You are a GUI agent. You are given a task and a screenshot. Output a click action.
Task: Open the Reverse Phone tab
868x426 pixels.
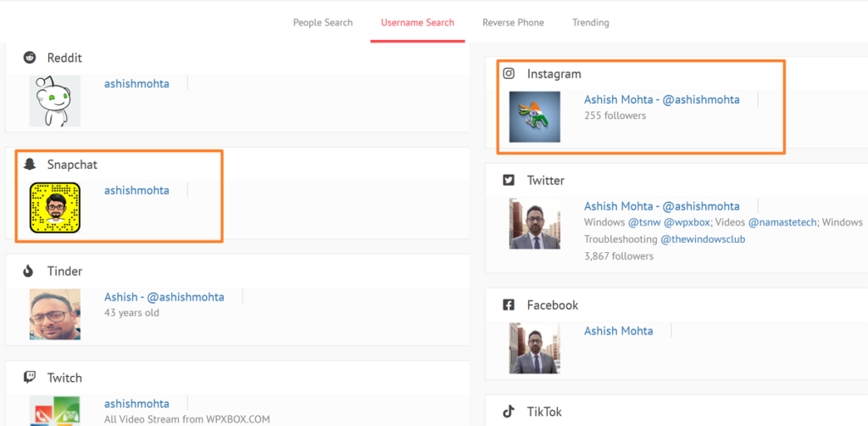click(513, 23)
